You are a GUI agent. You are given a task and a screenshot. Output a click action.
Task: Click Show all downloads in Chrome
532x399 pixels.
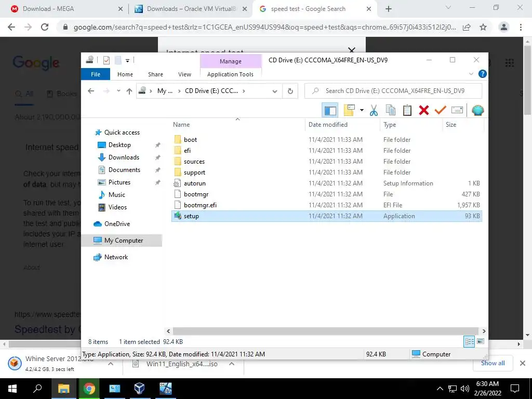(493, 363)
